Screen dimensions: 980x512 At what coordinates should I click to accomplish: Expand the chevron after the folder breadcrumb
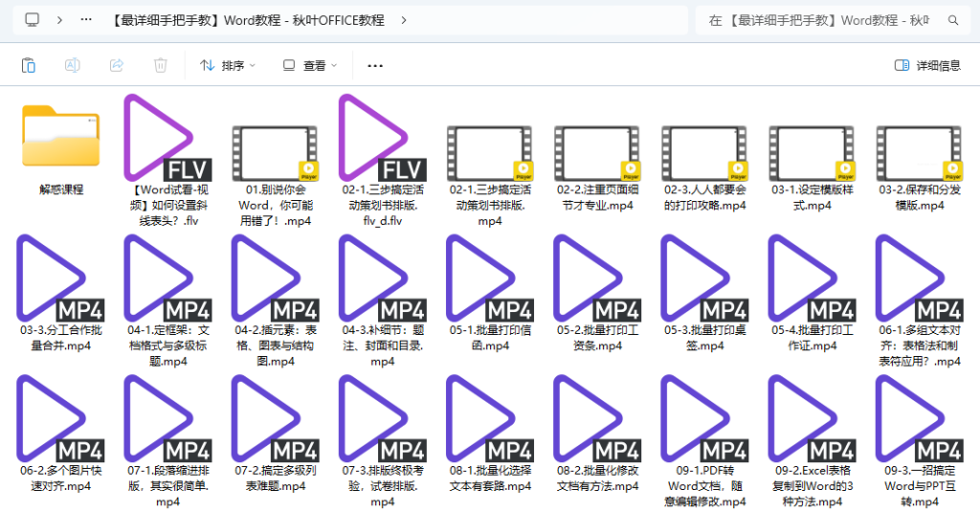[x=404, y=20]
